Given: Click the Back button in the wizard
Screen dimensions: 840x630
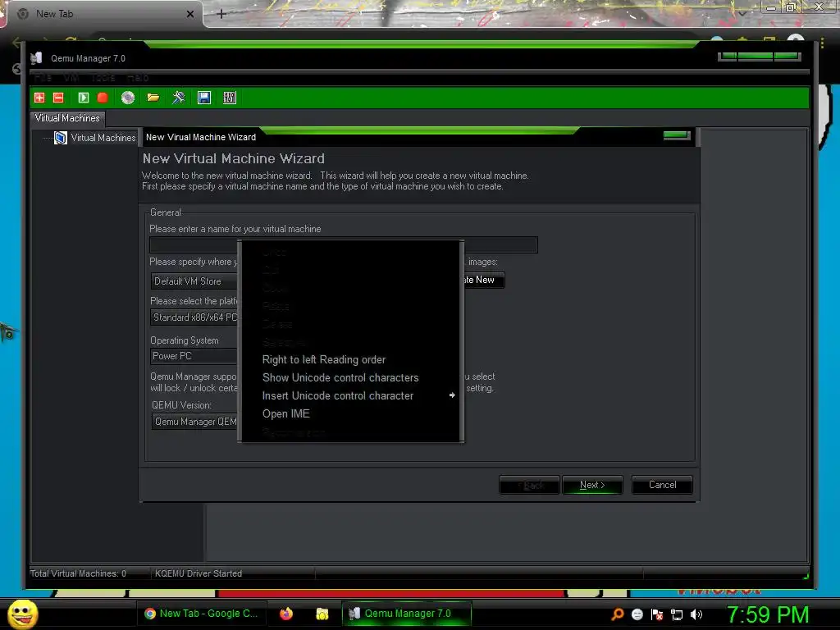Looking at the screenshot, I should [529, 485].
